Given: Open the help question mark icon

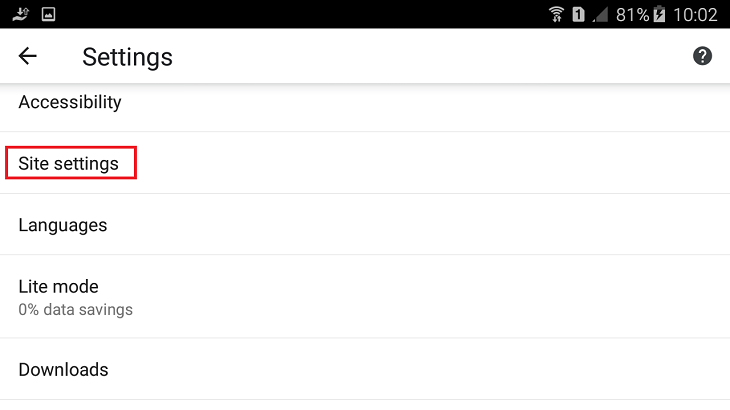Looking at the screenshot, I should point(702,56).
